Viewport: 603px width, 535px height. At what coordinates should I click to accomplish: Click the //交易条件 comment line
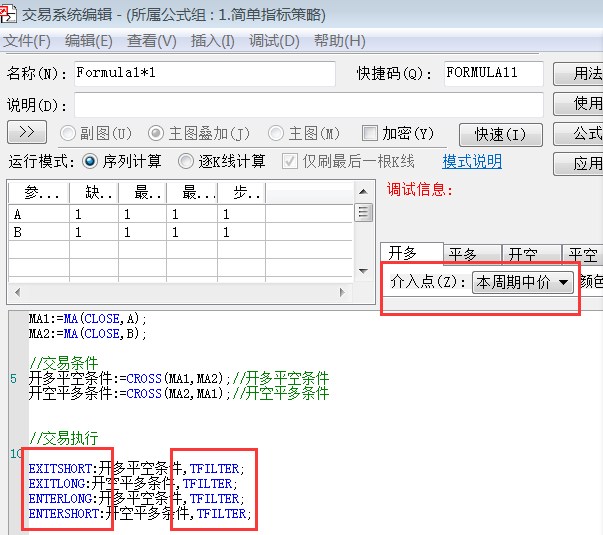[x=63, y=363]
